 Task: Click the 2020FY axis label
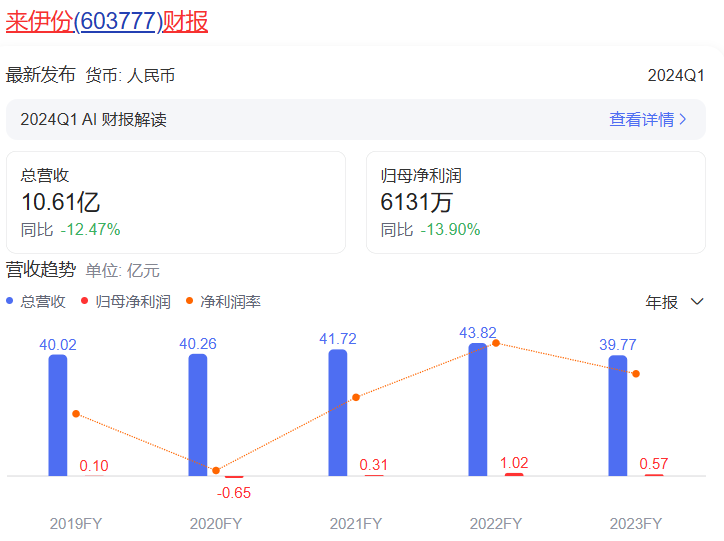click(216, 524)
